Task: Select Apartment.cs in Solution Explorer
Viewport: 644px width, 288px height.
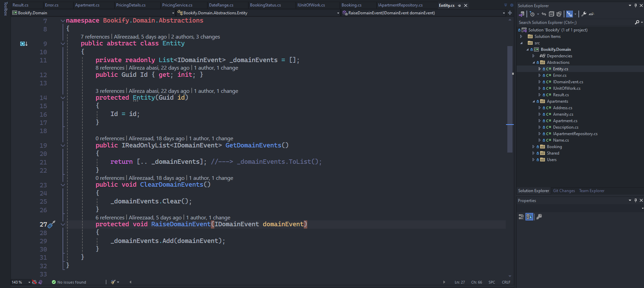Action: (565, 121)
